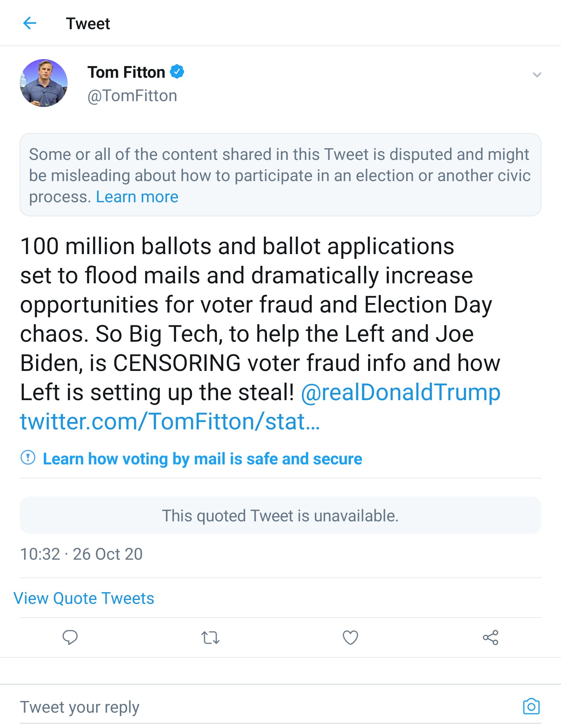Tap the unavailable quoted Tweet box

280,515
